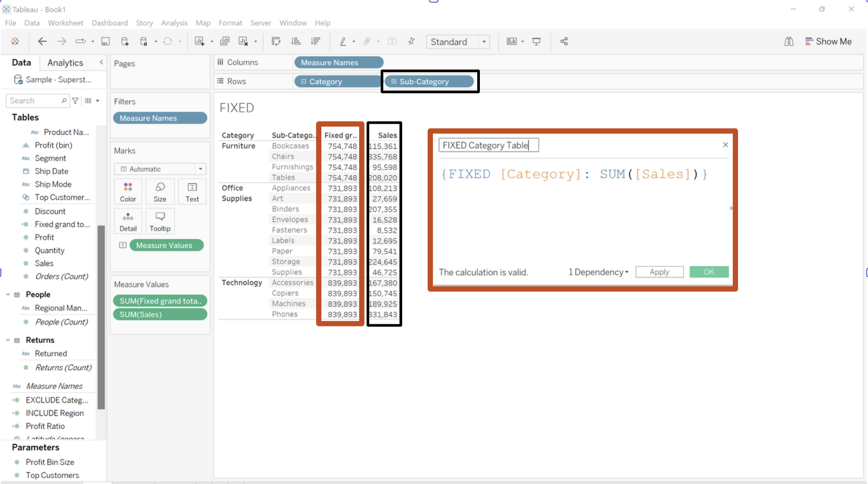Image resolution: width=868 pixels, height=484 pixels.
Task: Click the undo back arrow icon
Action: click(x=42, y=41)
